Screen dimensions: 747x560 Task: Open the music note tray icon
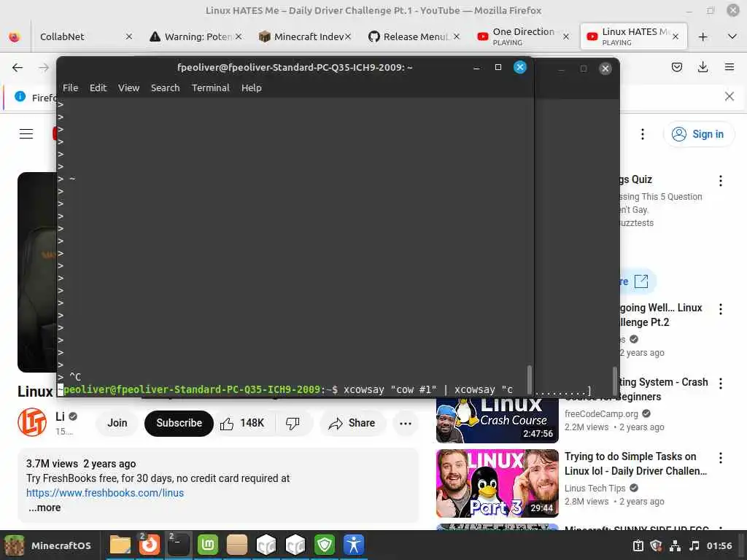(694, 545)
